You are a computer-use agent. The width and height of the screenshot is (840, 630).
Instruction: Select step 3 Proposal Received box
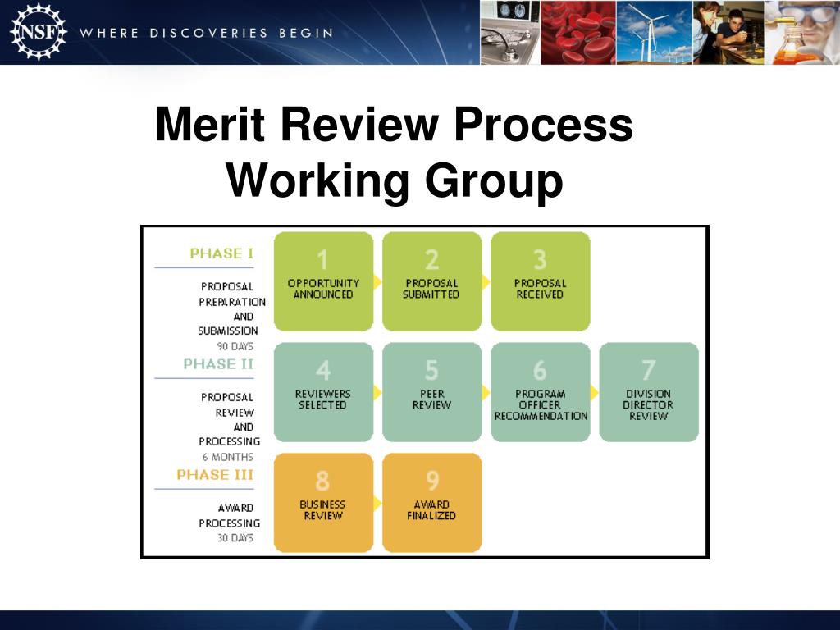(541, 281)
